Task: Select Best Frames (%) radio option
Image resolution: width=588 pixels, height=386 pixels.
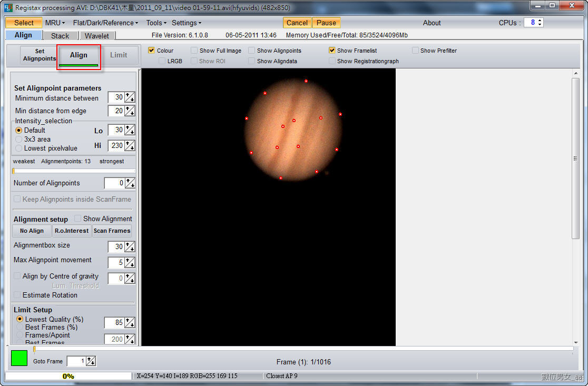Action: point(19,327)
